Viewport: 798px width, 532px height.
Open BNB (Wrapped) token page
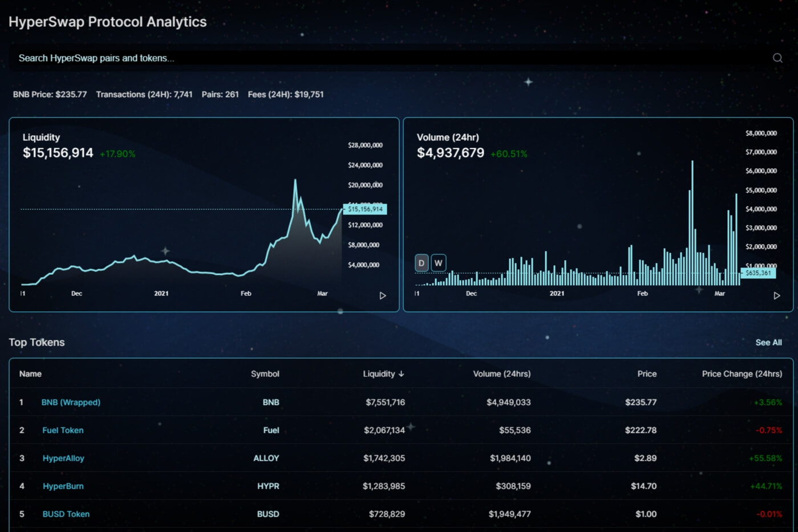[71, 403]
